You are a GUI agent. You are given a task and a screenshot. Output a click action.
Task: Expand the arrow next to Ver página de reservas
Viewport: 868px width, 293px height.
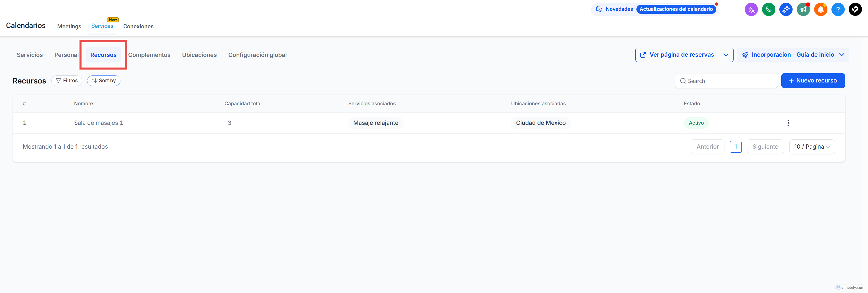pyautogui.click(x=726, y=55)
